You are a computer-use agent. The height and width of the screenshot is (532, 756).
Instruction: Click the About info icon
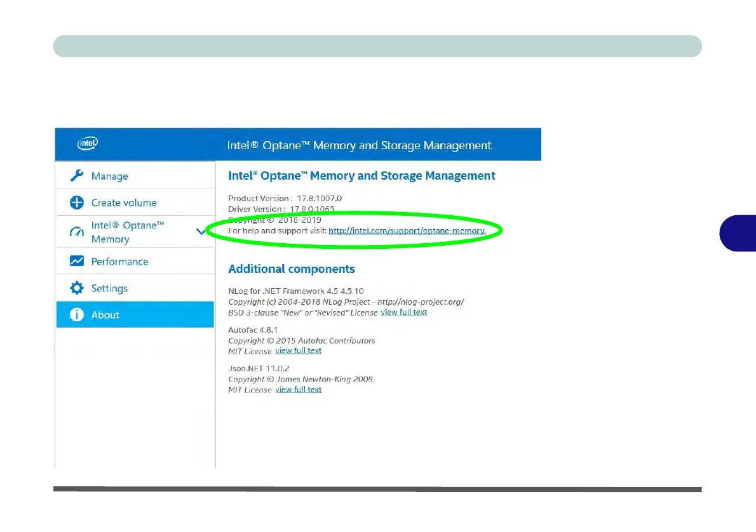(77, 314)
